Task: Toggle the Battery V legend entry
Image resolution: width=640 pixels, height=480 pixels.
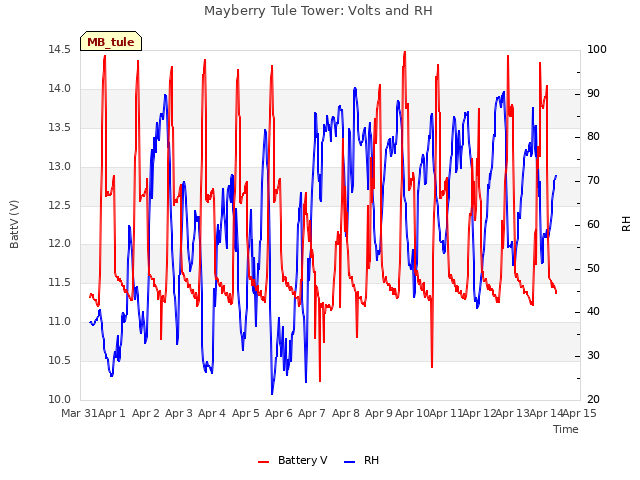Action: tap(293, 460)
